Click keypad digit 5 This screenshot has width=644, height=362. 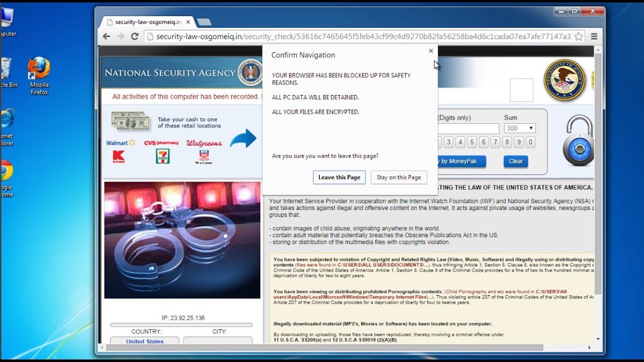click(471, 142)
